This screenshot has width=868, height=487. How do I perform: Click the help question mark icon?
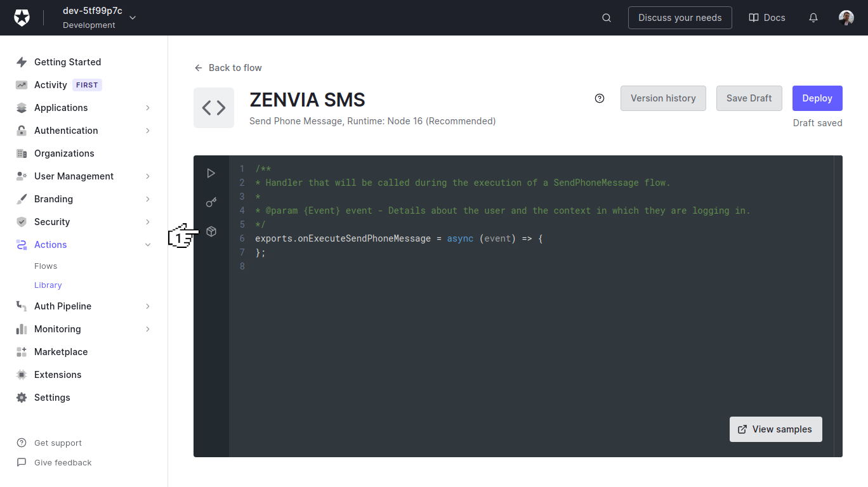coord(600,98)
